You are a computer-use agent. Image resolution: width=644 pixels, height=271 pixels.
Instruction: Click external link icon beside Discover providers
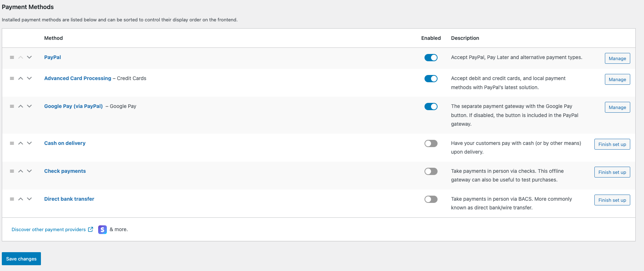click(x=91, y=229)
